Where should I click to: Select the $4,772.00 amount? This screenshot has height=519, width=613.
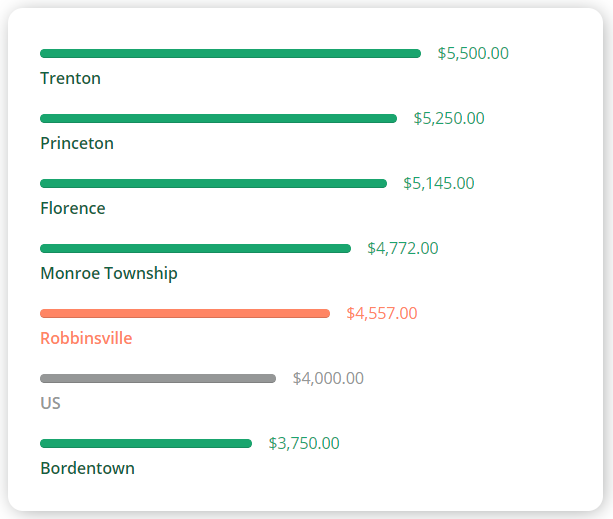[x=403, y=249]
